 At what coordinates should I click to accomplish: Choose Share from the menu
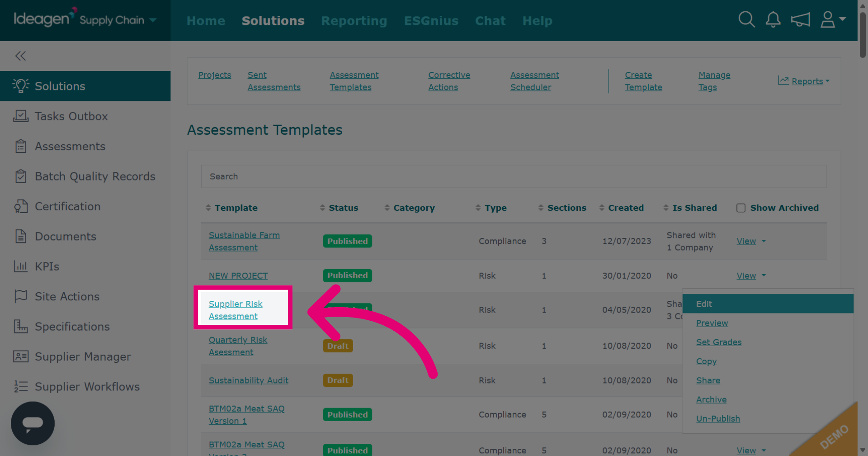click(708, 380)
